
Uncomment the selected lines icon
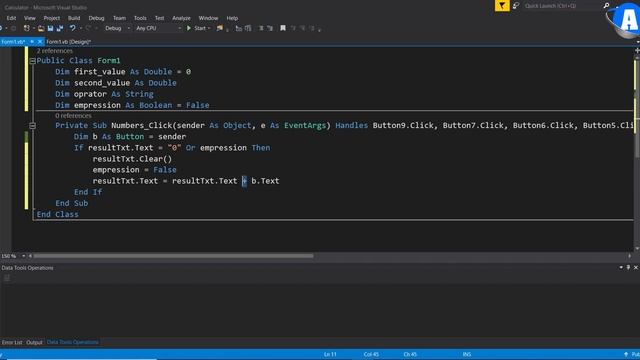270,28
